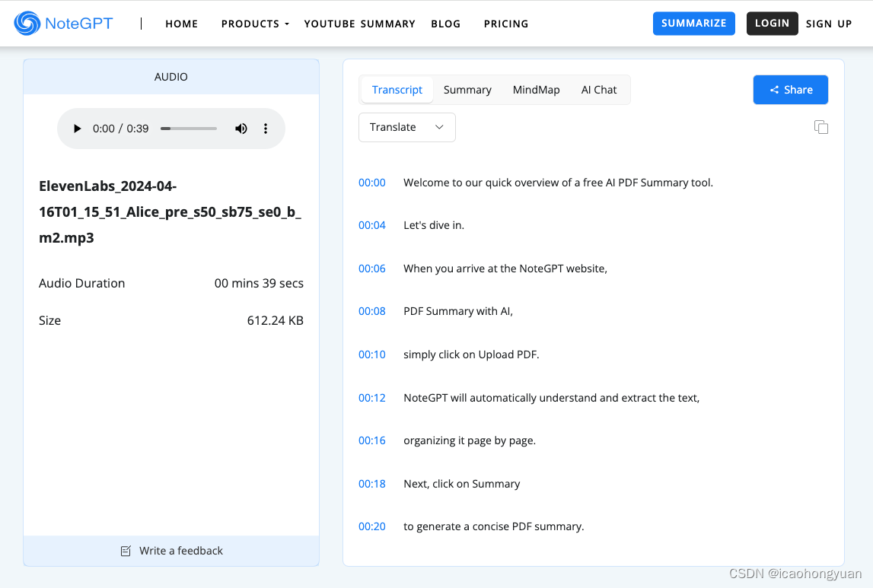Open the Blog page
Screen dimensions: 873x588
(x=445, y=24)
